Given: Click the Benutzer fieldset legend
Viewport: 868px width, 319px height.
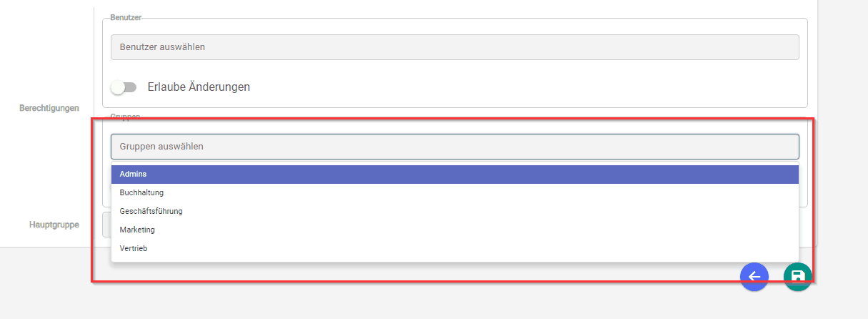Looking at the screenshot, I should click(126, 16).
